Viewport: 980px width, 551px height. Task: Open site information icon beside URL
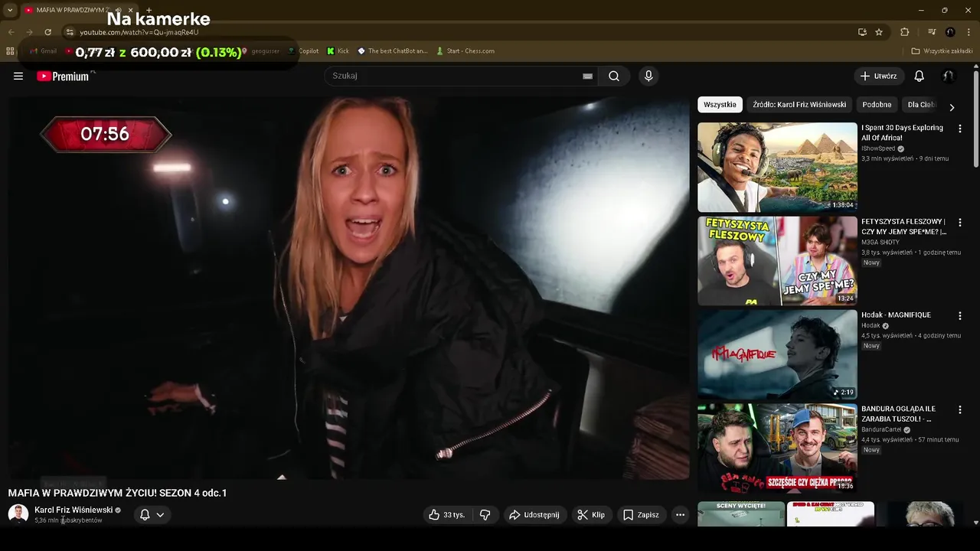click(x=70, y=32)
